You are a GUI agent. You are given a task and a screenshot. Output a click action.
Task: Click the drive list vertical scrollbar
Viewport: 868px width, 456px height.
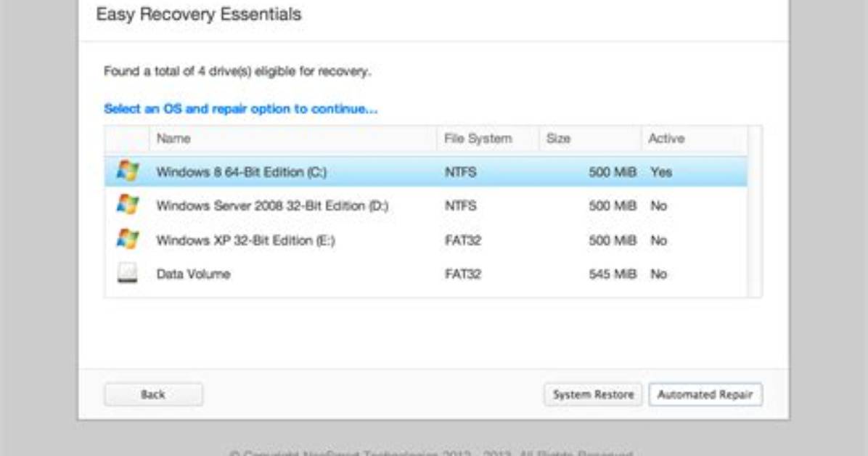coord(755,211)
